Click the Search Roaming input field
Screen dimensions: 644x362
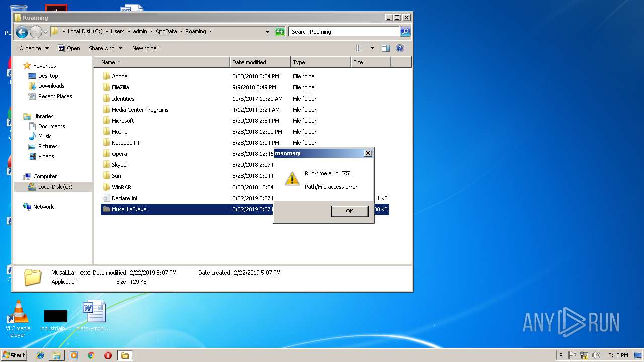pos(344,32)
